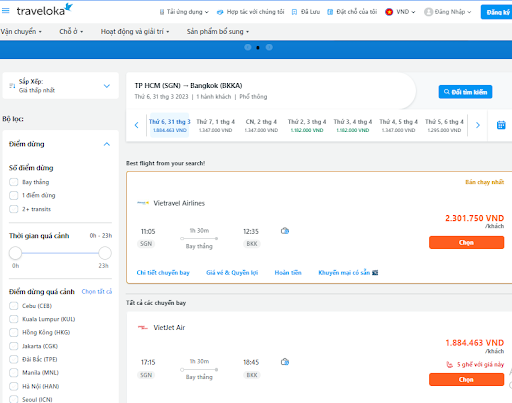The width and height of the screenshot is (512, 403).
Task: Click the partnership icon Hợp tác
Action: pos(220,12)
